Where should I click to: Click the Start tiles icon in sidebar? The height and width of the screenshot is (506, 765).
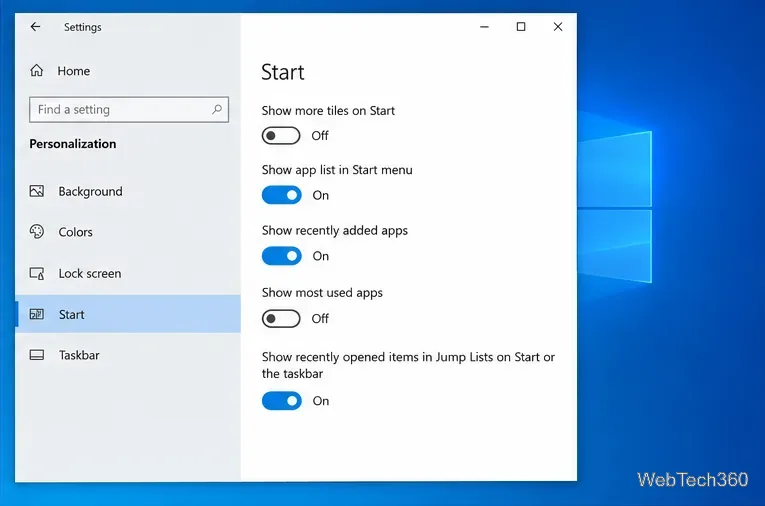[37, 314]
